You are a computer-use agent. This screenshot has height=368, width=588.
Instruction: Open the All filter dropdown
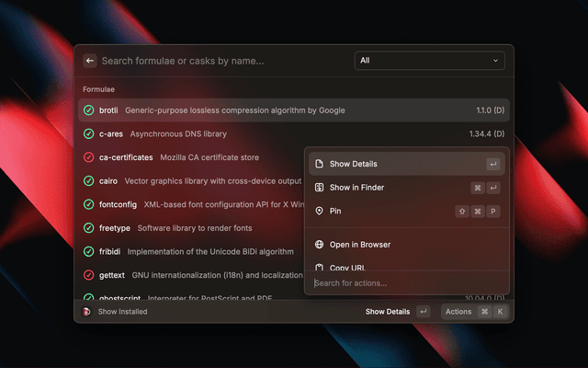429,61
